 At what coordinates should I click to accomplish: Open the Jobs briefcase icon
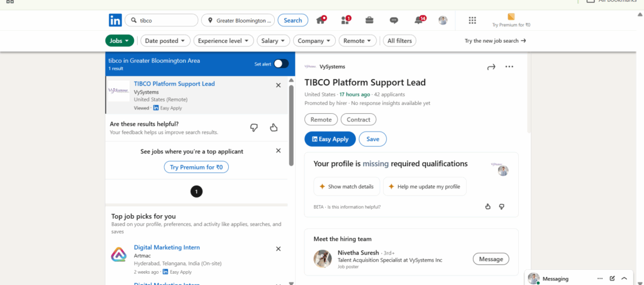(369, 20)
